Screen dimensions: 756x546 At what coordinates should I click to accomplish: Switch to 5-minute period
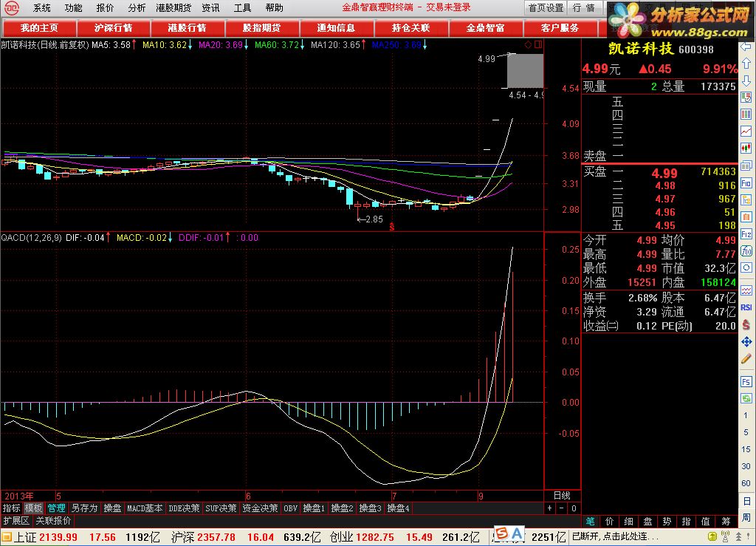746,432
